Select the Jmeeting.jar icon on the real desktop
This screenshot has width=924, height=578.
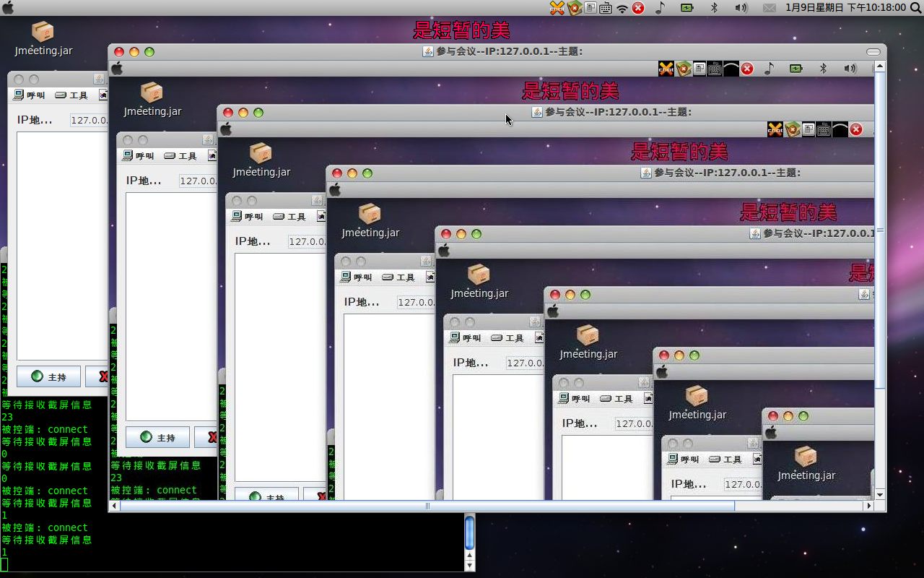pyautogui.click(x=43, y=39)
